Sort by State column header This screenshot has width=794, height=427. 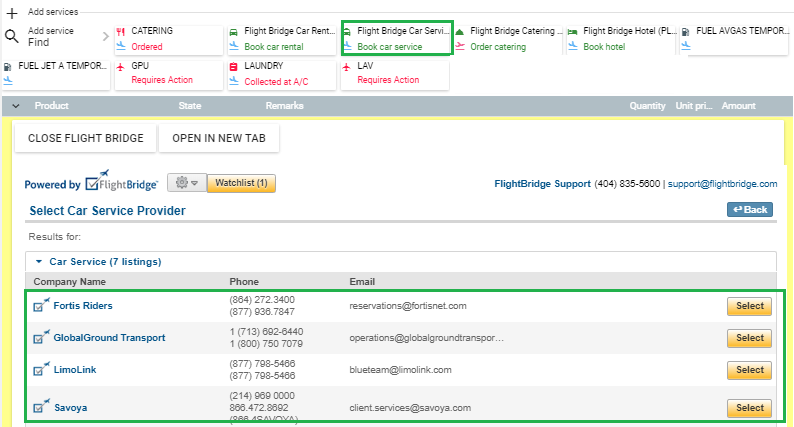tap(190, 105)
